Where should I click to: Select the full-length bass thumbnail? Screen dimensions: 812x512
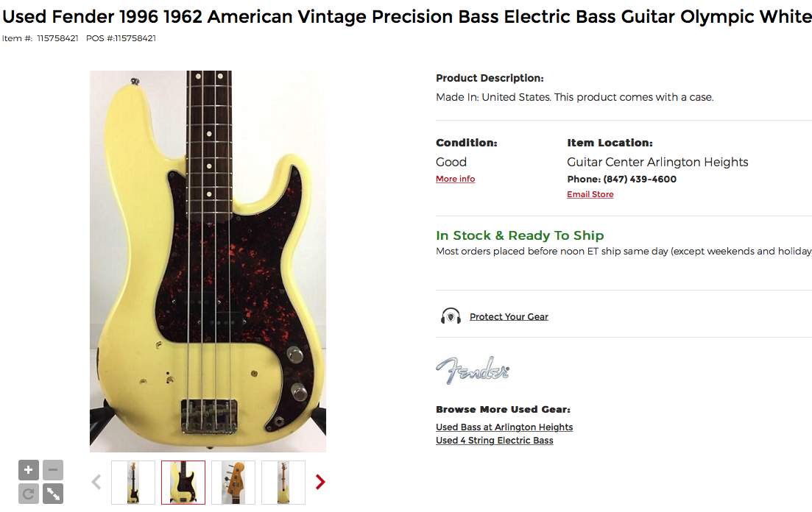coord(133,483)
